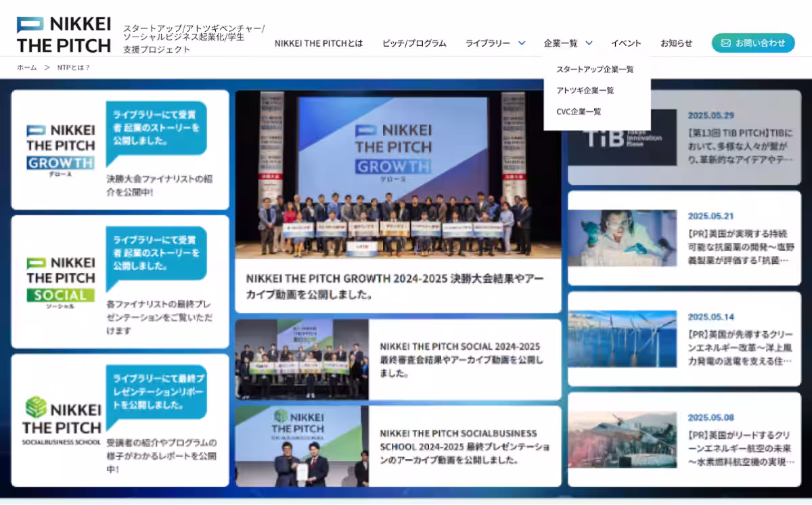Viewport: 812px width, 505px height.
Task: Go to イベント page
Action: [626, 43]
